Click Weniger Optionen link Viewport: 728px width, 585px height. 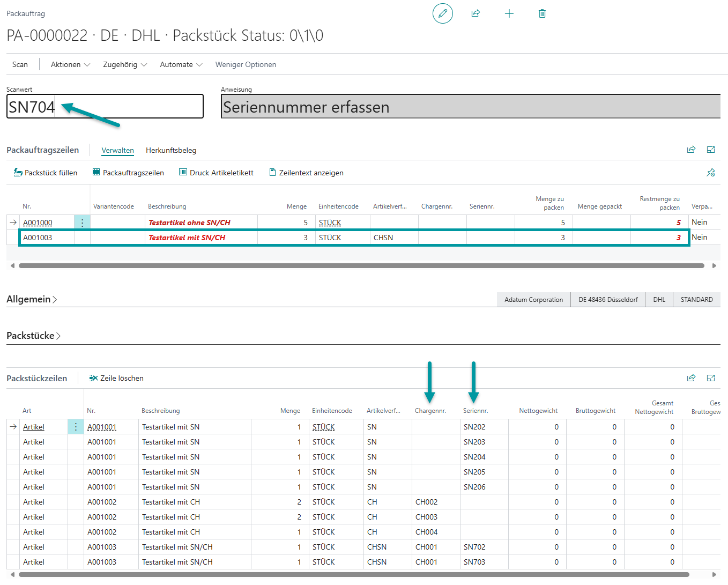(x=246, y=64)
